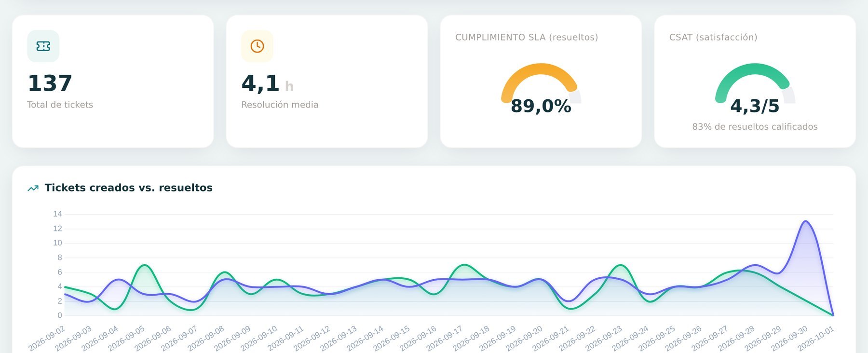Select the SLA compliance orange gauge
The width and height of the screenshot is (868, 353).
tap(541, 83)
